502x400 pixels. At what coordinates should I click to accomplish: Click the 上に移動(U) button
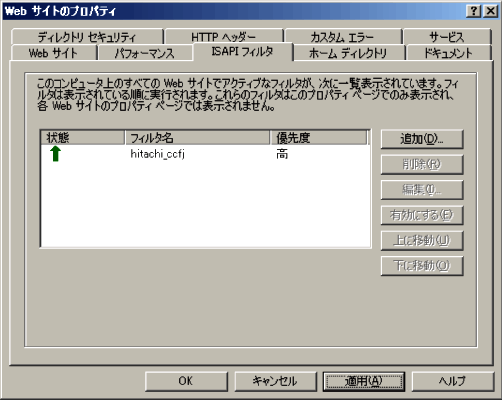click(422, 240)
